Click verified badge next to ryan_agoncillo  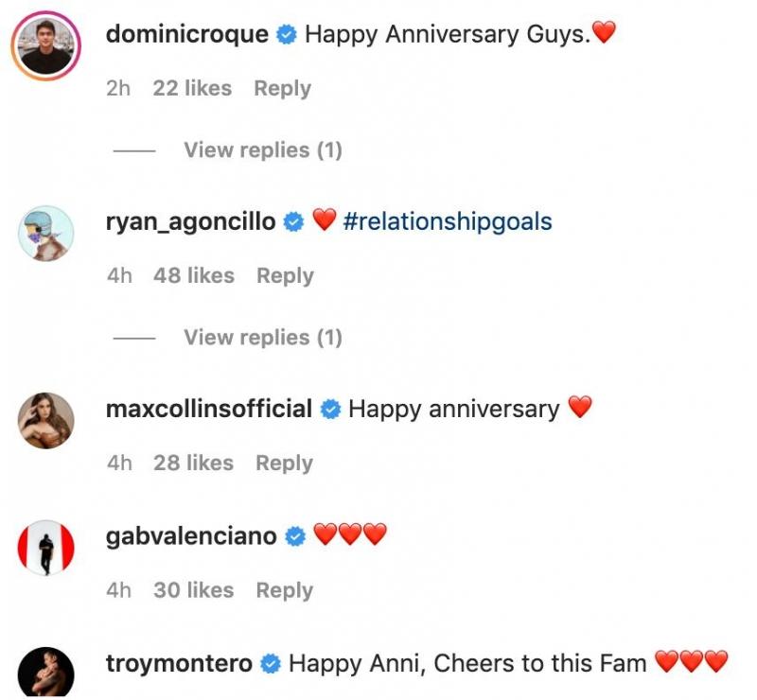point(293,223)
